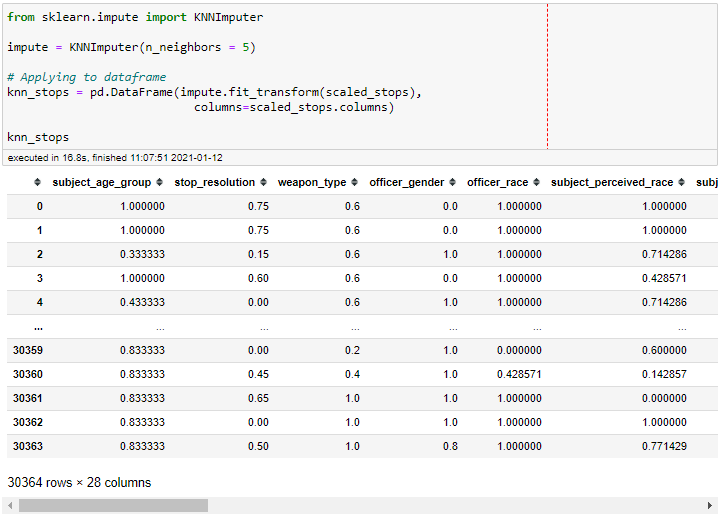Click row index 30363

28,446
